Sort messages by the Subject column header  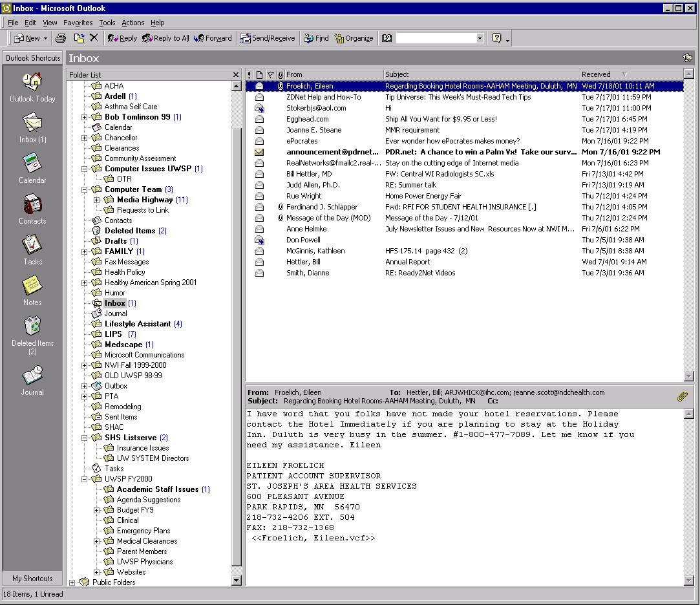coord(482,74)
